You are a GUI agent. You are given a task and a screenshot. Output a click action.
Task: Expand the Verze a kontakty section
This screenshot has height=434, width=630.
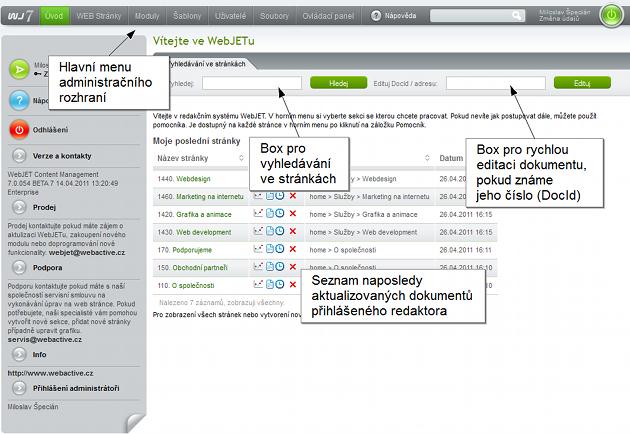19,156
